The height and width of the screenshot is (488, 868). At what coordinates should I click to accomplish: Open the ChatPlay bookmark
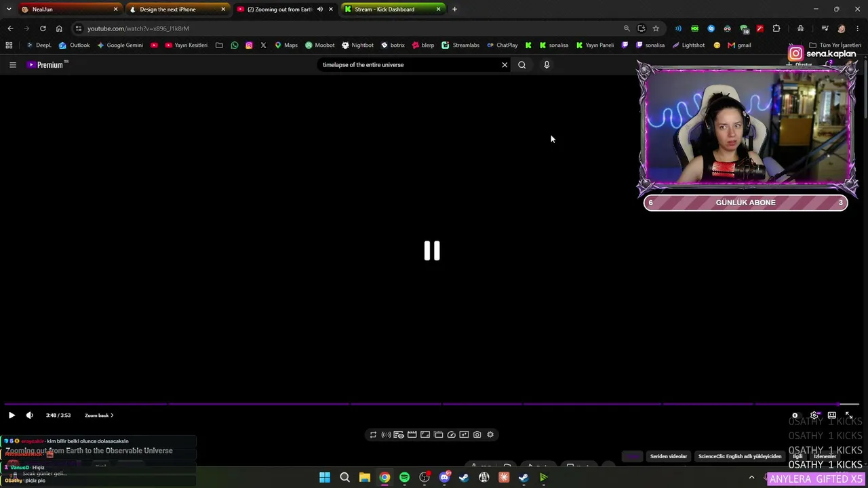[502, 45]
